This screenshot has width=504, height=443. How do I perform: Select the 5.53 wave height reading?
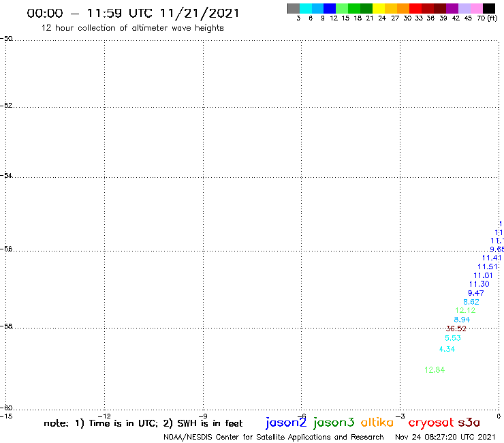[452, 338]
